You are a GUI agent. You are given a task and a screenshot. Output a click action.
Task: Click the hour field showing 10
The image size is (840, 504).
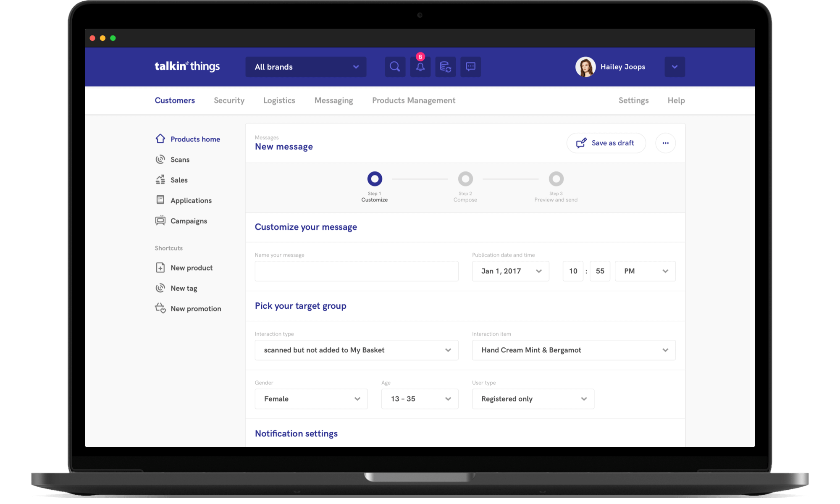[x=573, y=271]
